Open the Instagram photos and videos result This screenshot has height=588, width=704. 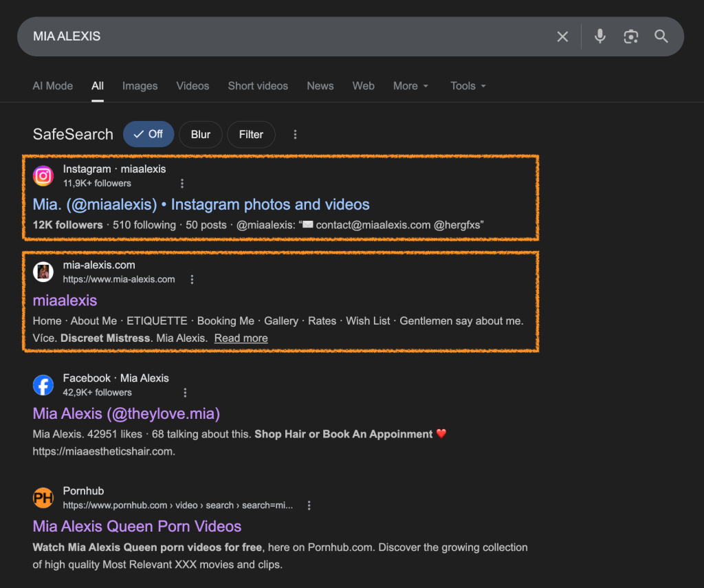coord(201,204)
